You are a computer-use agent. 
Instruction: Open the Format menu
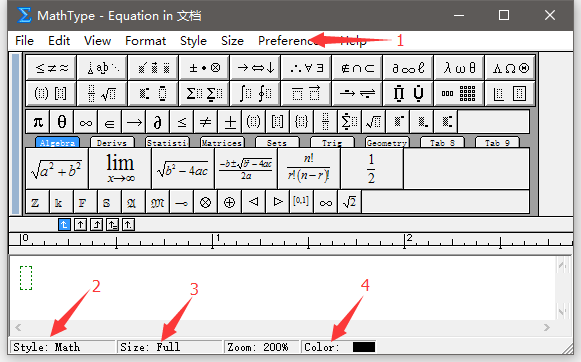coord(145,40)
